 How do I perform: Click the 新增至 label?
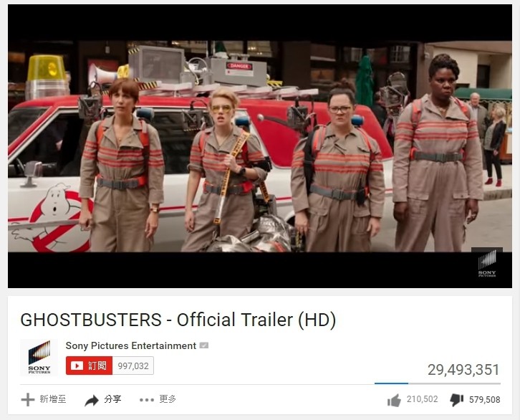tap(53, 399)
